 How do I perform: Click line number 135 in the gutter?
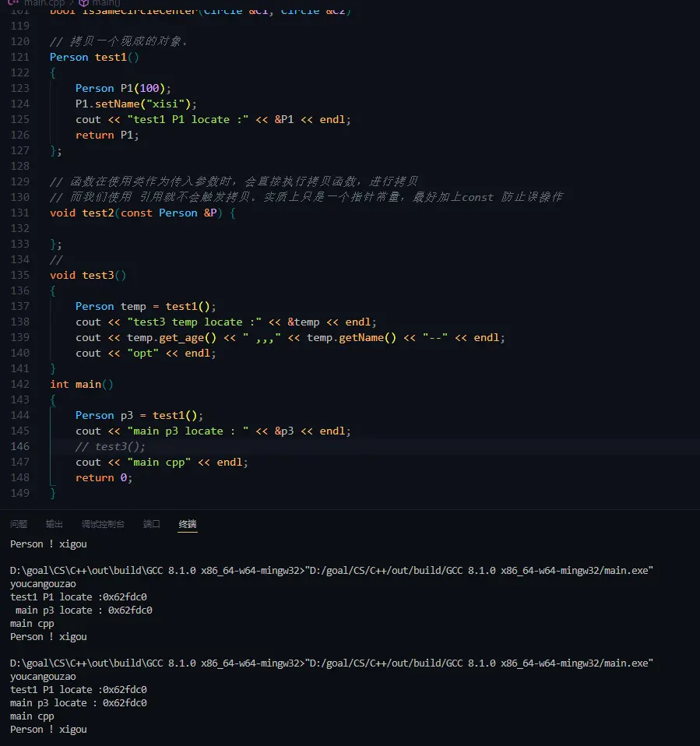tap(20, 275)
